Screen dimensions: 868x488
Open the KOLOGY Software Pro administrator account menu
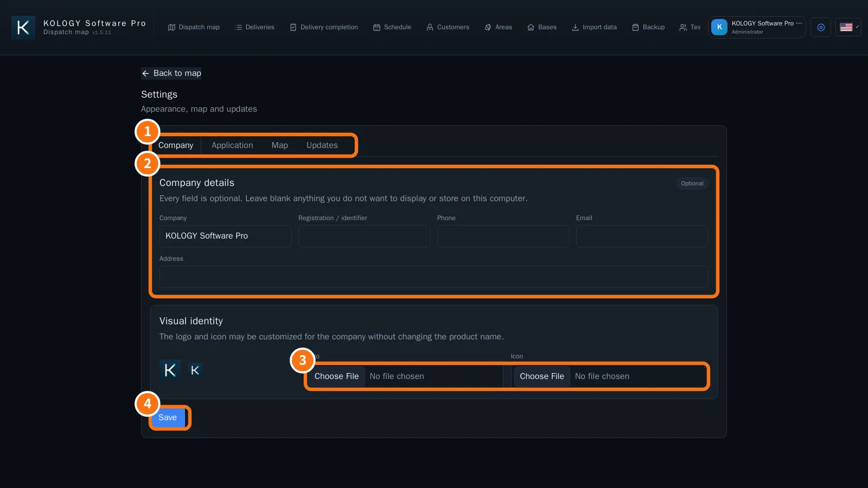757,27
